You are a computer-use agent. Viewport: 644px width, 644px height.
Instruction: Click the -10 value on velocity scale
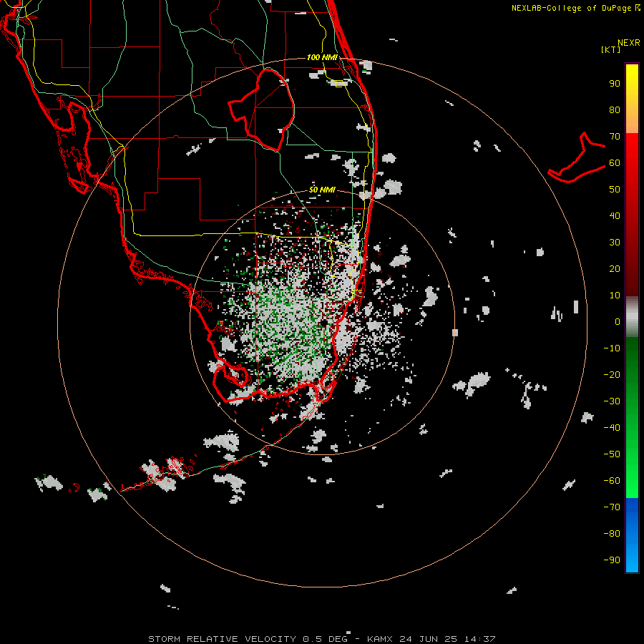point(612,348)
